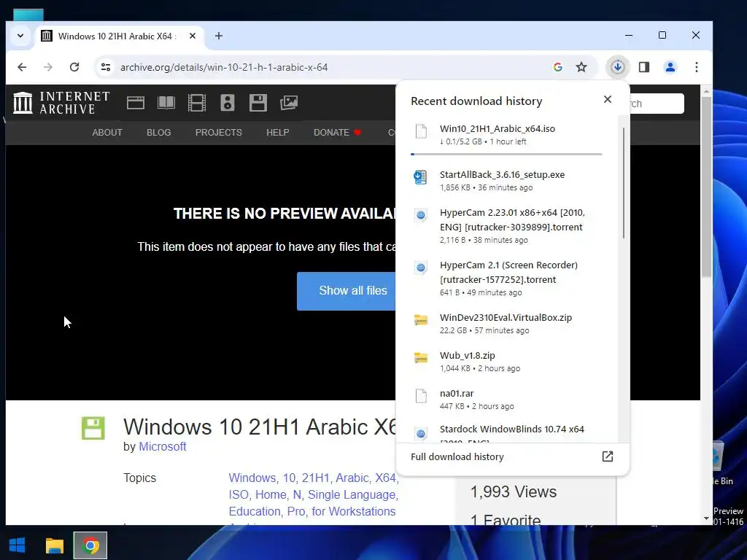Click the Wub_v1.8.zip folder icon

421,357
